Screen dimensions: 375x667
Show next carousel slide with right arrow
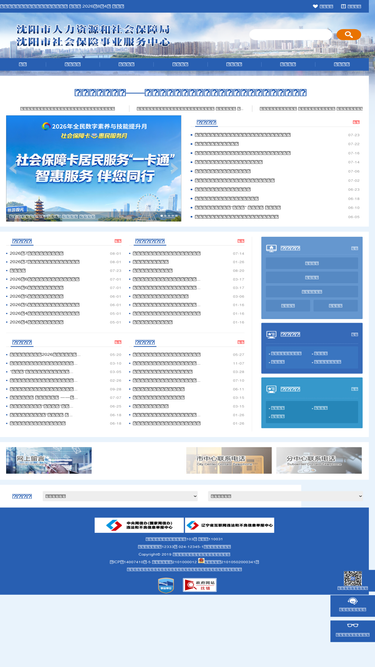pyautogui.click(x=174, y=168)
